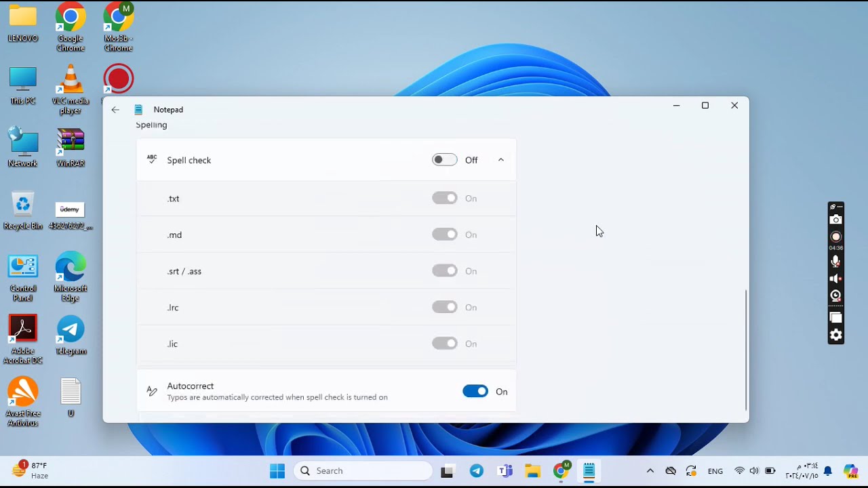
Task: Launch Telegram desktop shortcut
Action: (71, 335)
